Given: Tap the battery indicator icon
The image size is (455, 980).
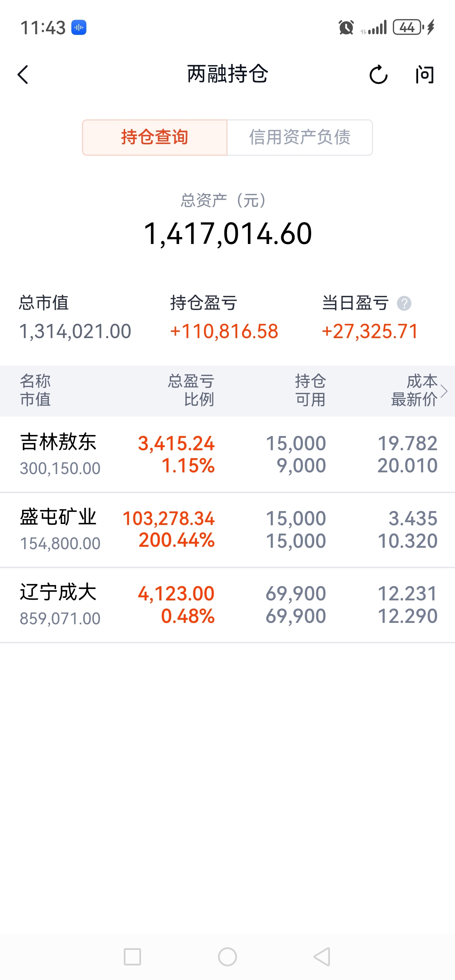Looking at the screenshot, I should (x=408, y=28).
